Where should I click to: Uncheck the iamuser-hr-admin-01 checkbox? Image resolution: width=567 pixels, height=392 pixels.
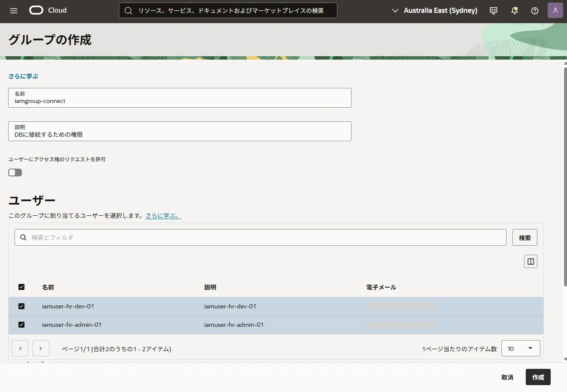(x=21, y=325)
